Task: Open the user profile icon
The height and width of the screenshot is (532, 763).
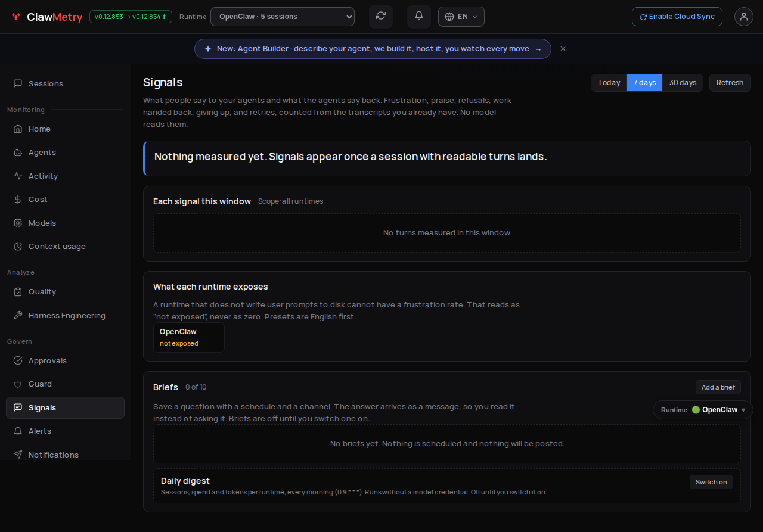Action: coord(743,17)
